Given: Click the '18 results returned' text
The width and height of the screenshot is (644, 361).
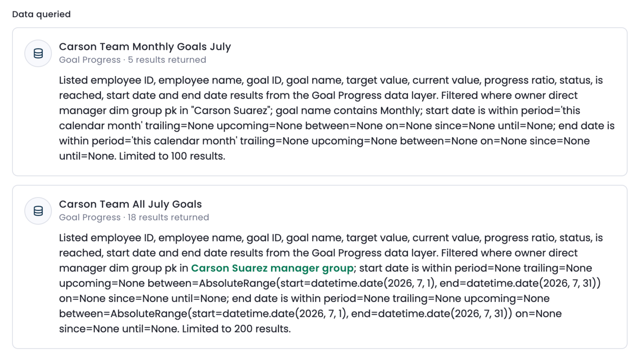Looking at the screenshot, I should point(168,217).
